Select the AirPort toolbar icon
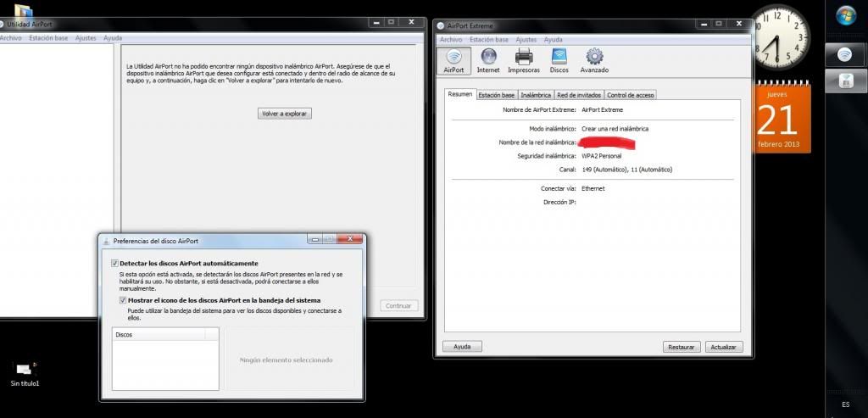 [453, 61]
